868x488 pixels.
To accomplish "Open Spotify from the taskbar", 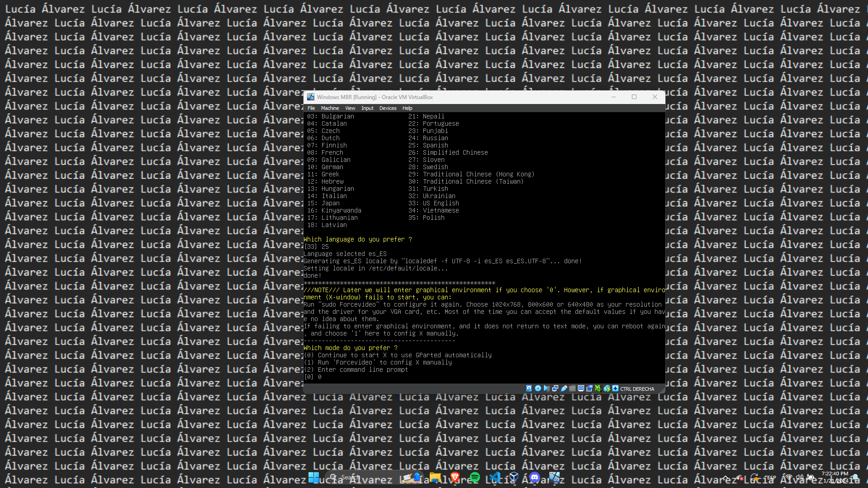I will tap(474, 477).
